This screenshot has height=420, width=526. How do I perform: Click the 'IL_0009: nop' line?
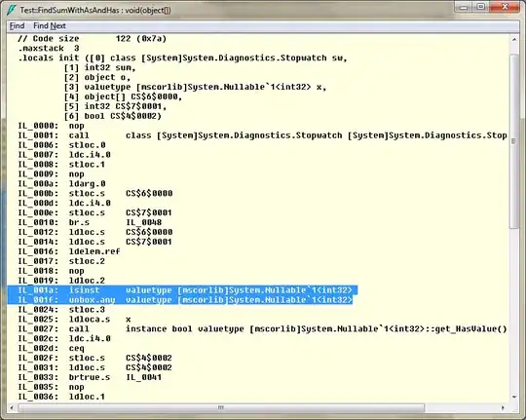[51, 174]
